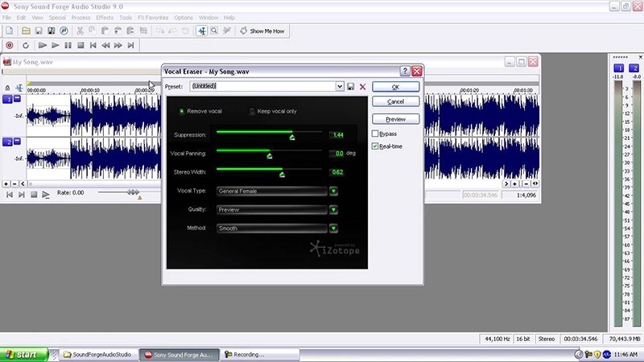Image resolution: width=644 pixels, height=362 pixels.
Task: Click the dialog help question mark button
Action: tap(405, 71)
